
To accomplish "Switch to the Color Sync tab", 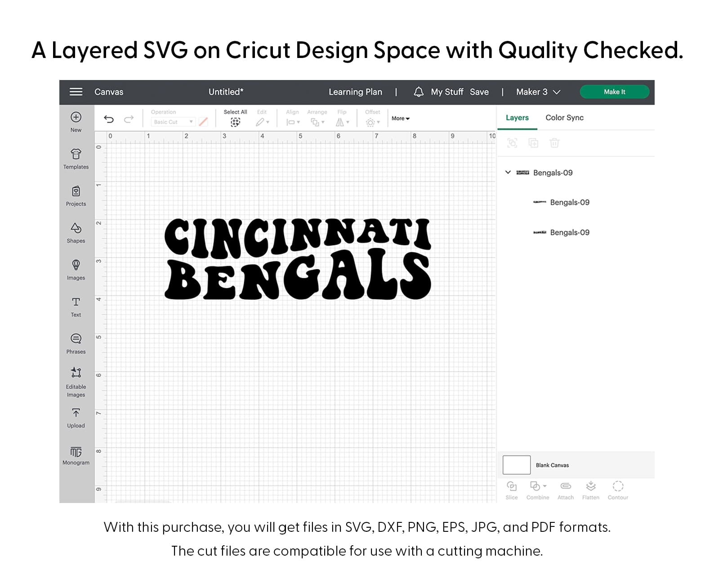I will (564, 117).
